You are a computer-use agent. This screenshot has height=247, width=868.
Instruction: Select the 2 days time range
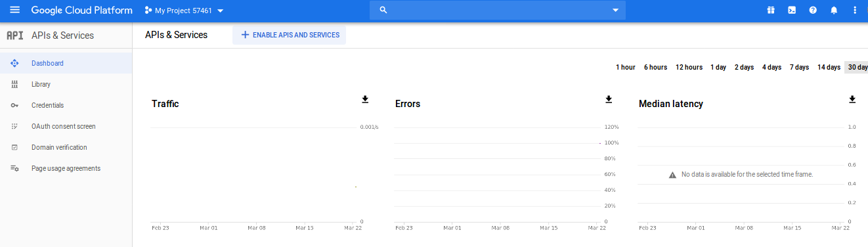(744, 67)
